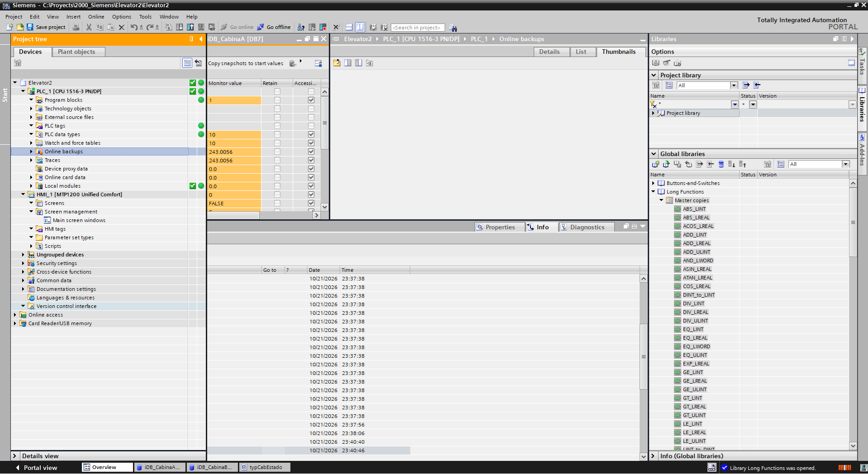
Task: Click the Upload from device icon
Action: coord(190,27)
